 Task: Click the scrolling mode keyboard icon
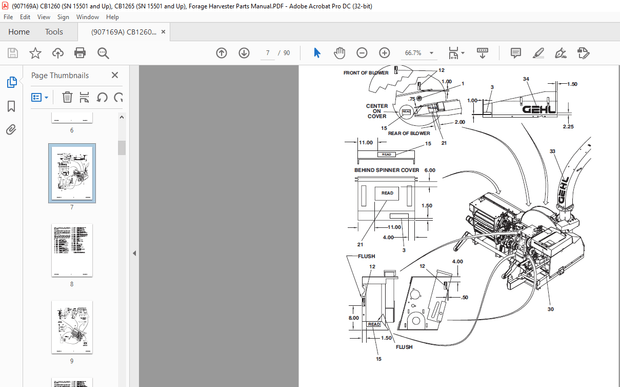pyautogui.click(x=482, y=53)
